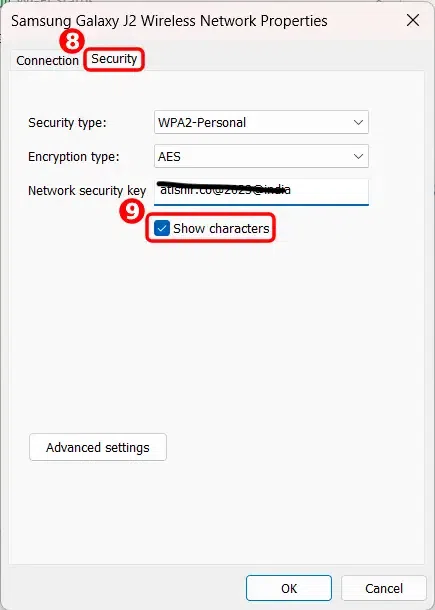Switch to the Connection tab
Viewport: 435px width, 610px height.
tap(47, 60)
